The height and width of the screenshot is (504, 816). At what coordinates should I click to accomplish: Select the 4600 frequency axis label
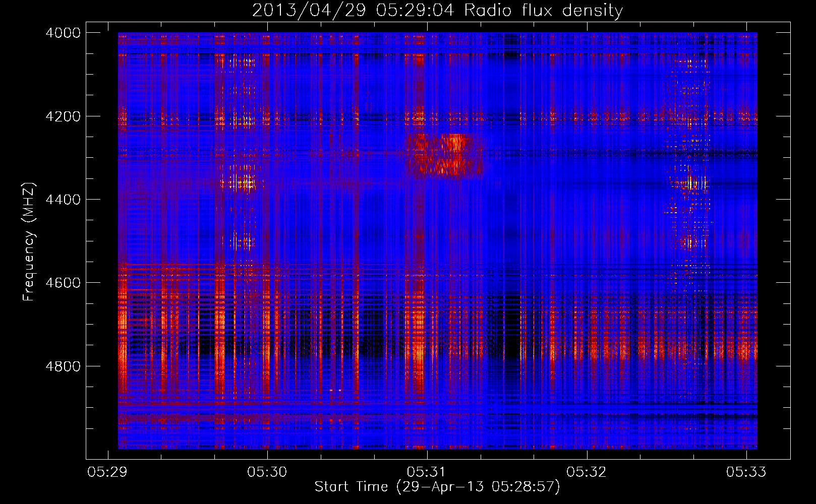[63, 283]
